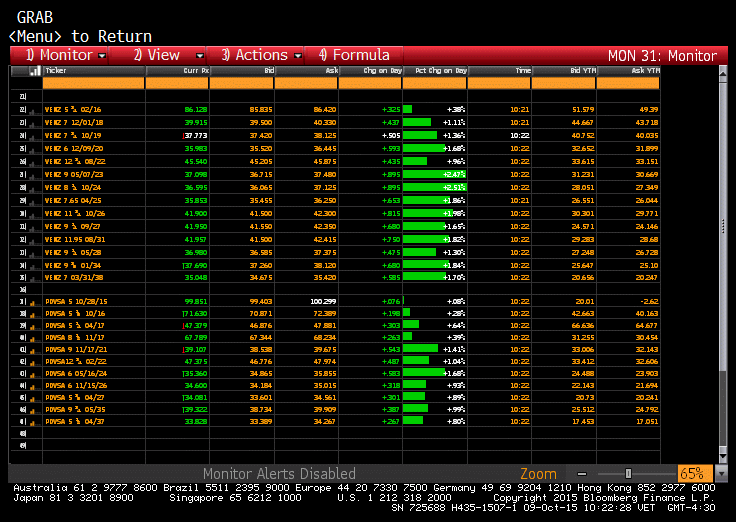Click orange filter field under Curr Px
The height and width of the screenshot is (522, 736).
coord(177,83)
